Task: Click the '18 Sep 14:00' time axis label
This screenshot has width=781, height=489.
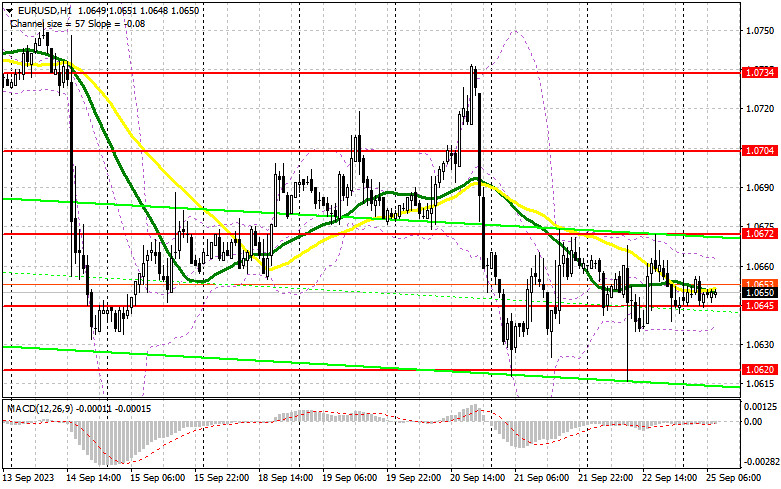Action: point(285,478)
